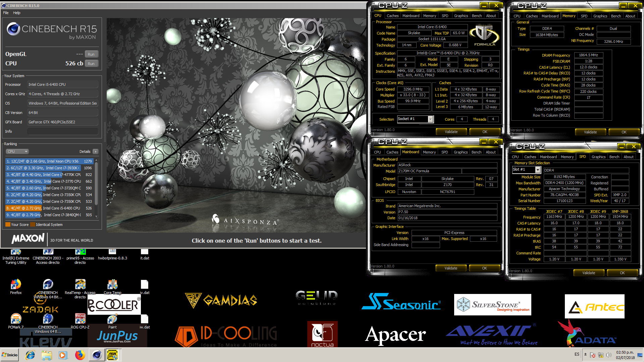Select ranking row Core i7-3840QM

click(49, 215)
